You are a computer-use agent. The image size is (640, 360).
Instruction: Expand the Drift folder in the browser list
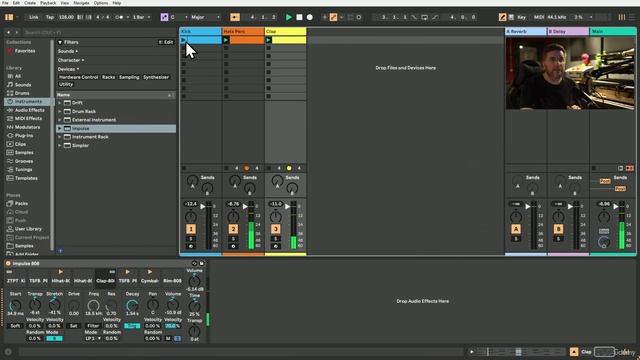pos(60,103)
